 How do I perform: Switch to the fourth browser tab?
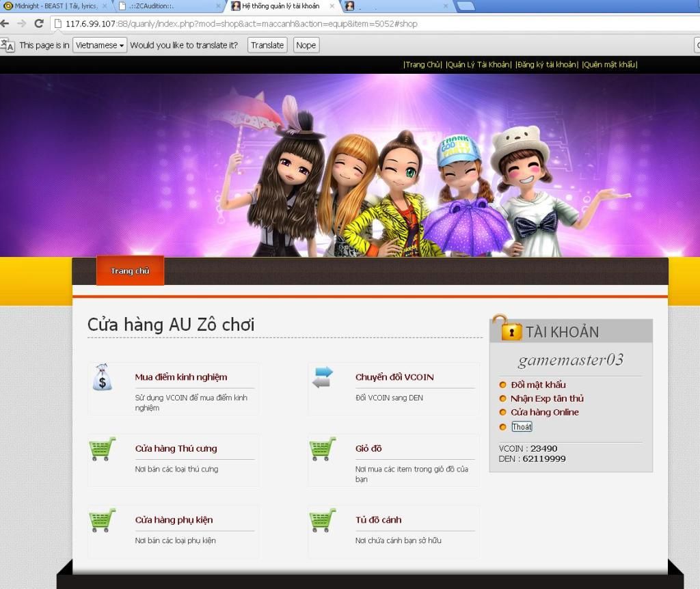(396, 5)
